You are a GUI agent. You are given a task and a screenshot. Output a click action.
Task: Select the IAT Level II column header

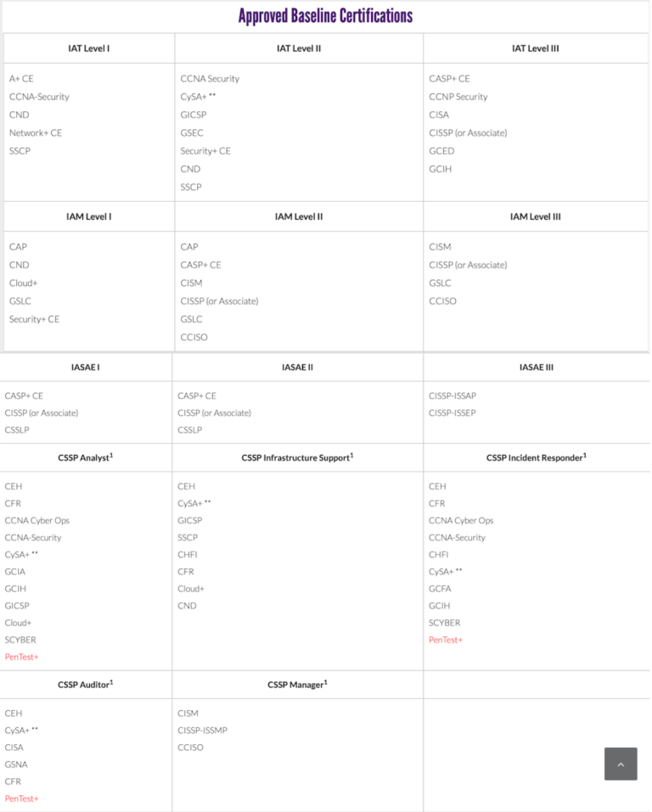pyautogui.click(x=299, y=48)
